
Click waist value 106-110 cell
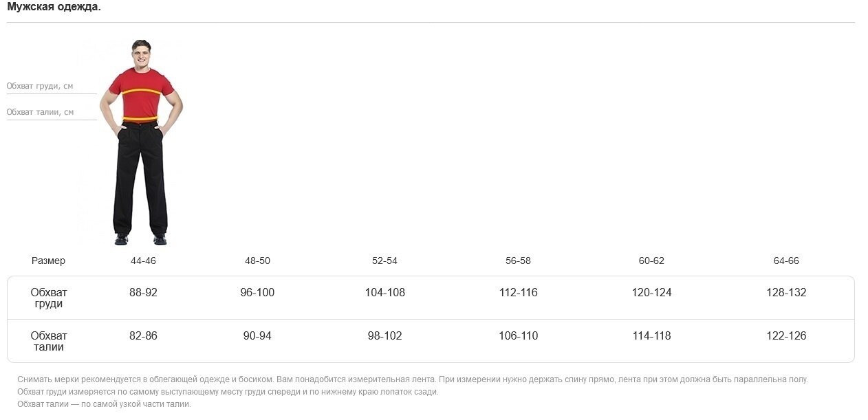point(518,335)
